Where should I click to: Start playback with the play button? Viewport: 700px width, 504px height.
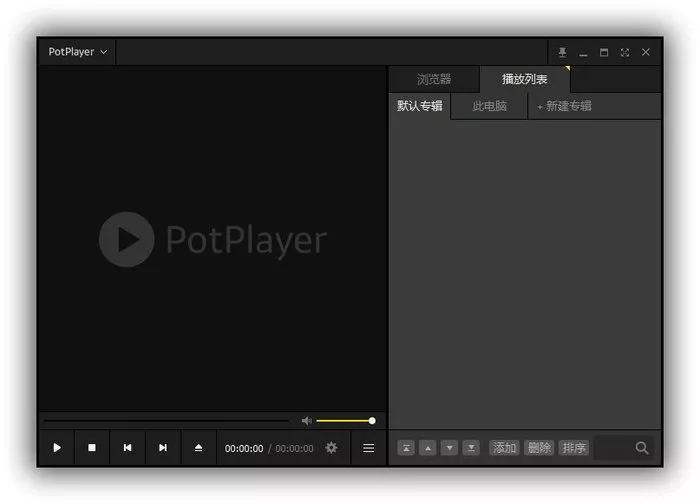pyautogui.click(x=57, y=448)
